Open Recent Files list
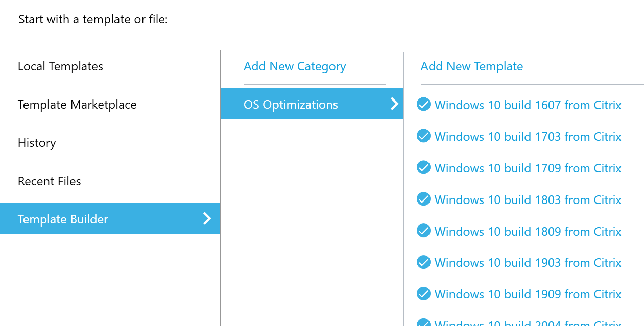Image resolution: width=644 pixels, height=326 pixels. point(49,181)
